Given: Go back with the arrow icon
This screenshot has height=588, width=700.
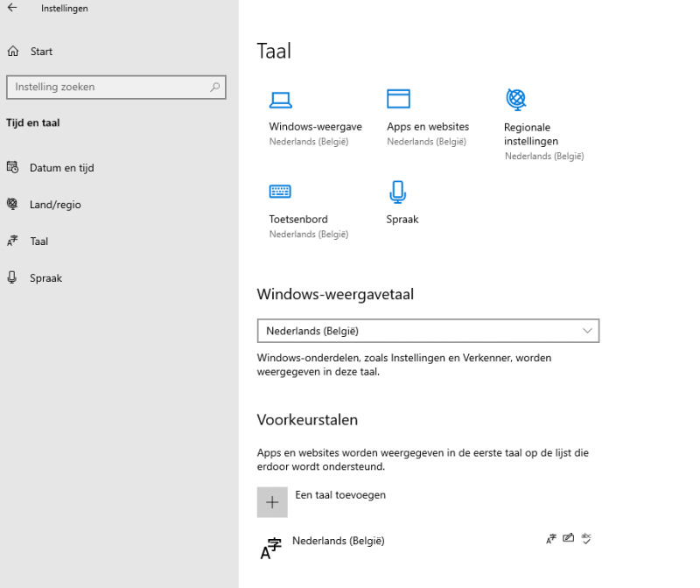Looking at the screenshot, I should [x=12, y=8].
